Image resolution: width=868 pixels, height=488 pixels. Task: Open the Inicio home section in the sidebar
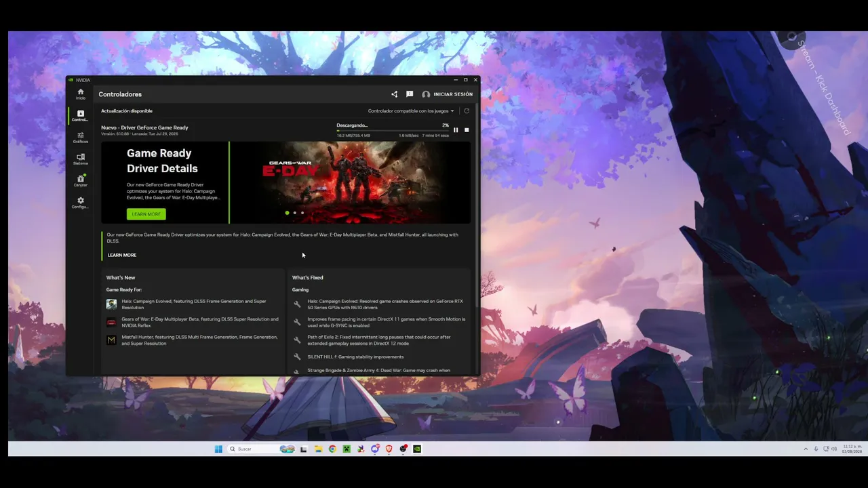pyautogui.click(x=81, y=94)
